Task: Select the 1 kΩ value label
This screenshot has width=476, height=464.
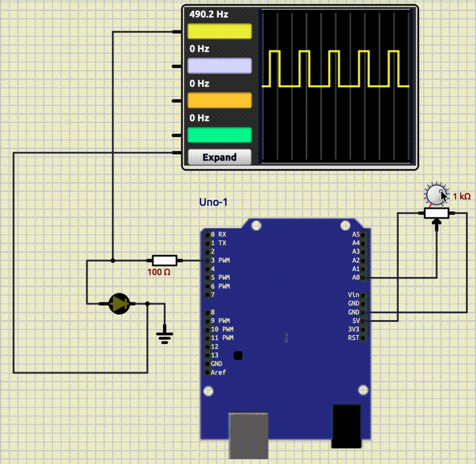Action: [x=462, y=196]
